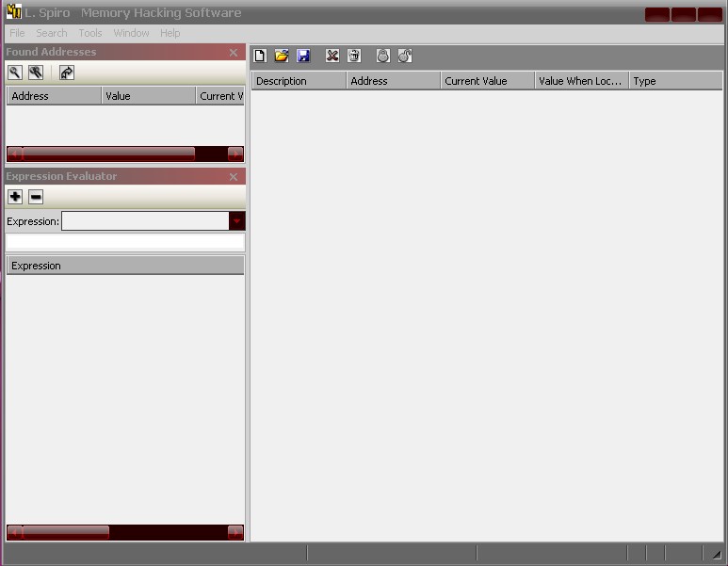Click the sub search magnifier icon

pos(36,73)
